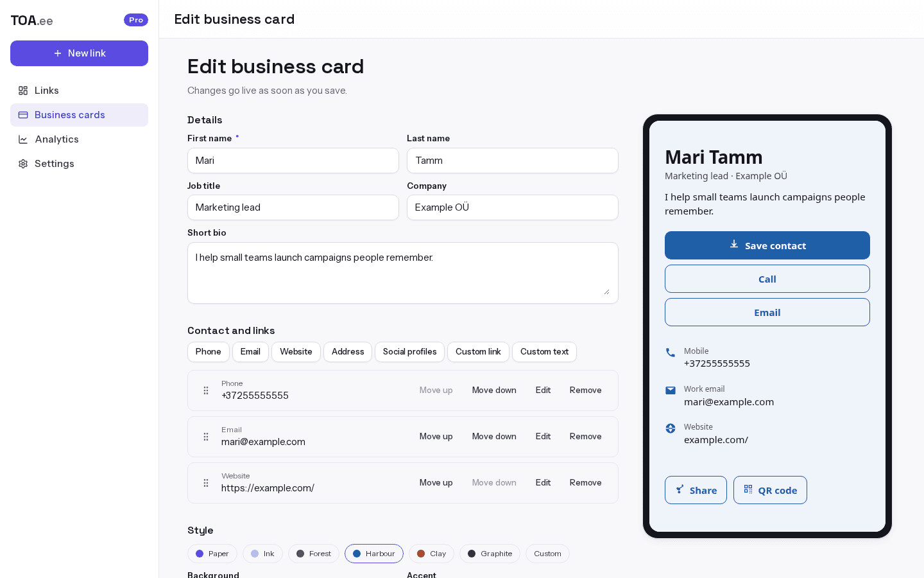Move the Email row up

[436, 437]
